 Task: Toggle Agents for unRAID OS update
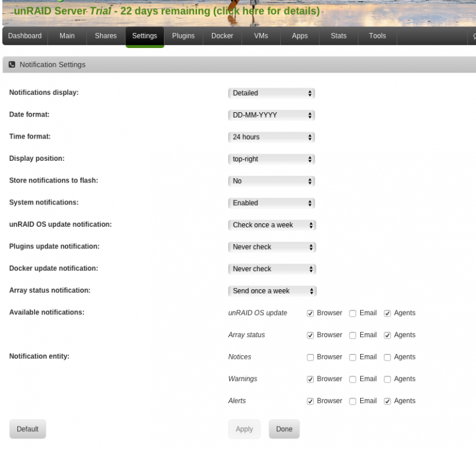coord(387,313)
